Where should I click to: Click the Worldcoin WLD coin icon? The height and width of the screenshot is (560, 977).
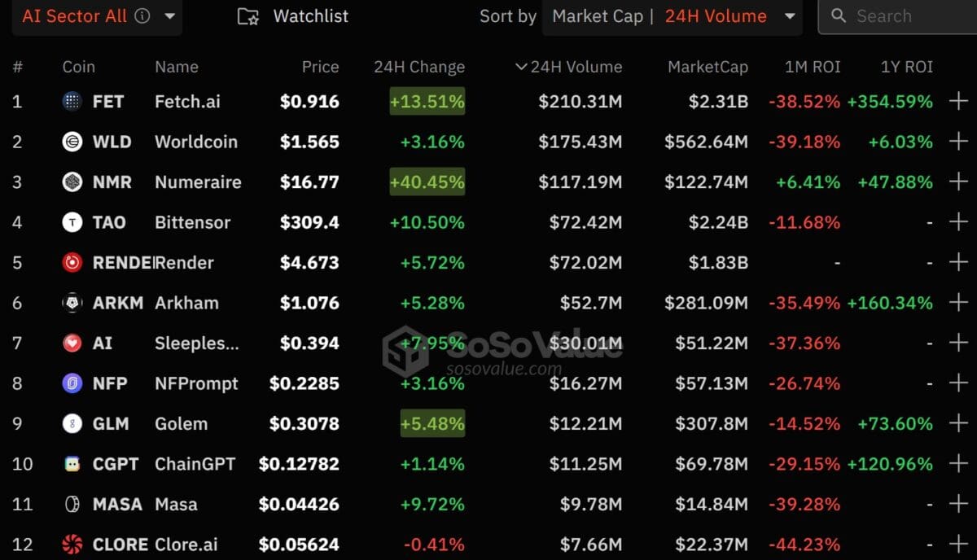pos(72,142)
